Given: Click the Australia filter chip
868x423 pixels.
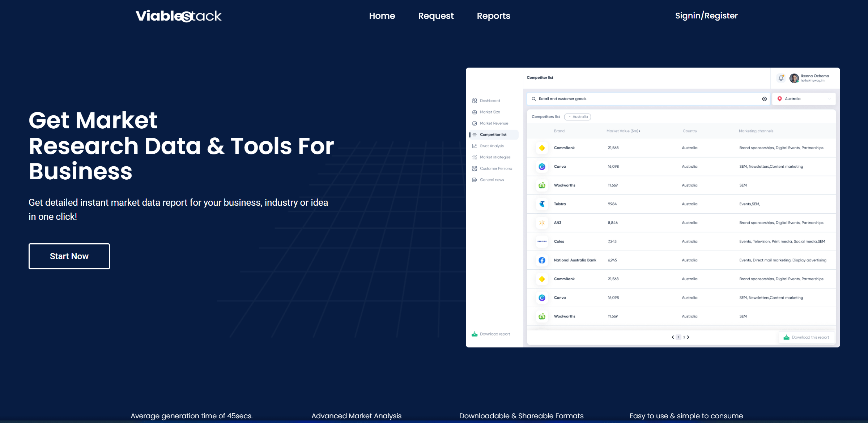Looking at the screenshot, I should coord(578,117).
